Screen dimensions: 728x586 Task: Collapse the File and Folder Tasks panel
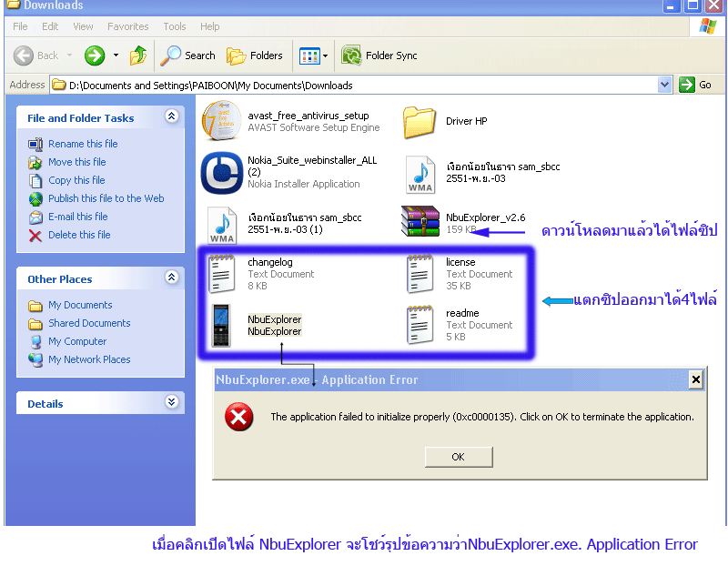click(x=171, y=116)
